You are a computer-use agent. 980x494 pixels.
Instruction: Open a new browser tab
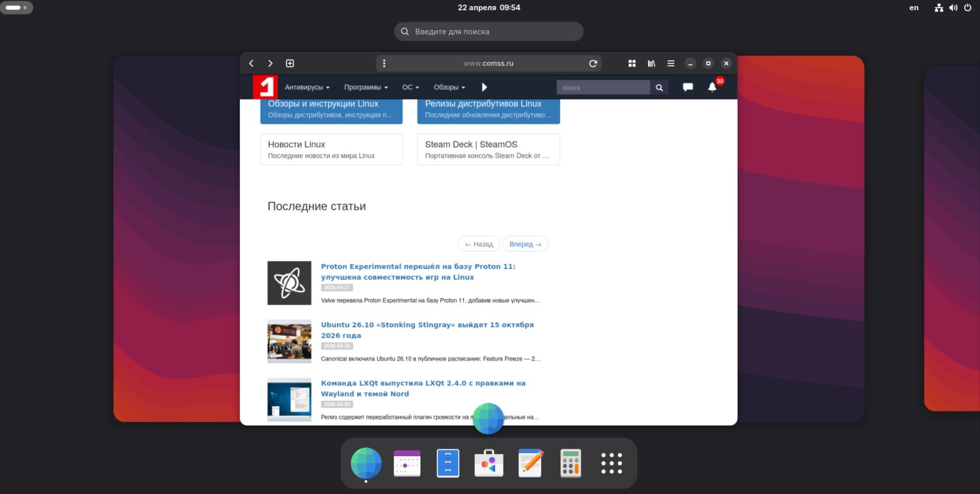point(290,63)
